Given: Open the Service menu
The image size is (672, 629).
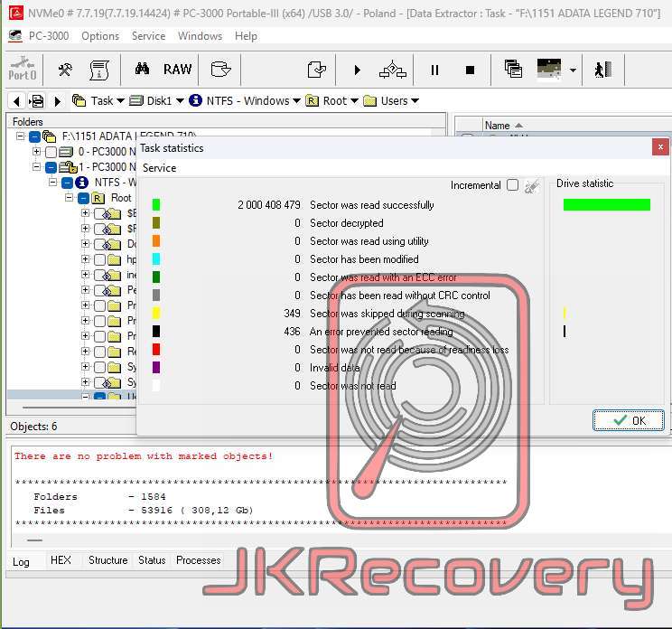Looking at the screenshot, I should (x=148, y=36).
